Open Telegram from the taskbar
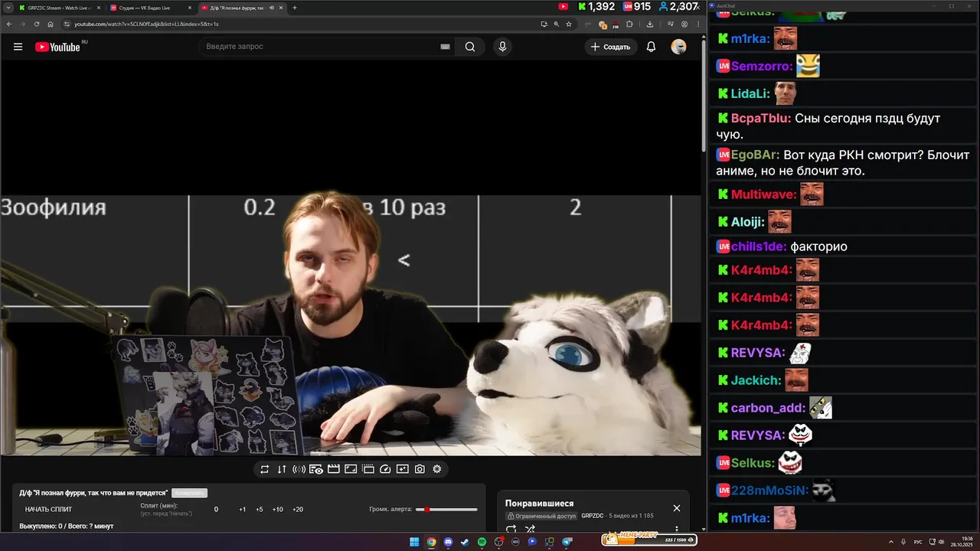 [567, 542]
